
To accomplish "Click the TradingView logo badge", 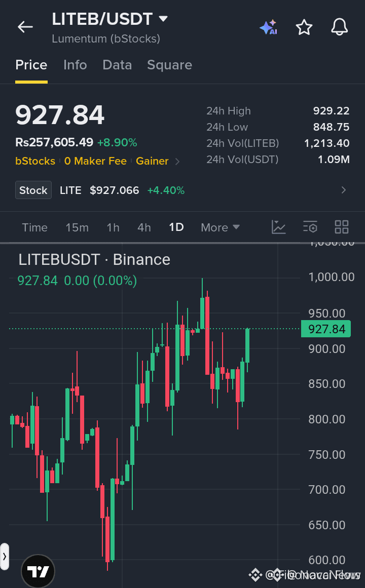I will 39,571.
